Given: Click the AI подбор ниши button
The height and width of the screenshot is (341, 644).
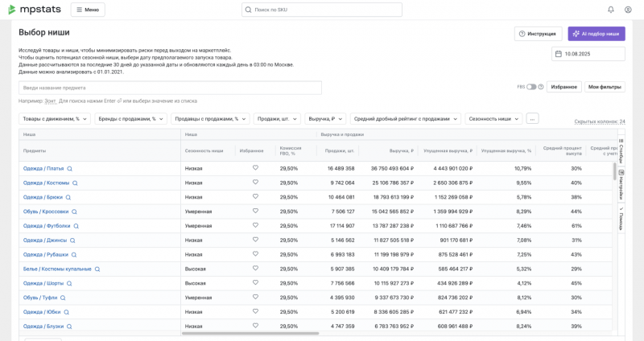Looking at the screenshot, I should click(x=596, y=34).
